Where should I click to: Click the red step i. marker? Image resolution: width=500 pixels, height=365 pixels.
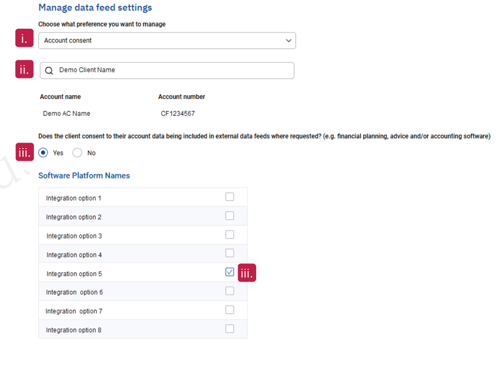(24, 38)
